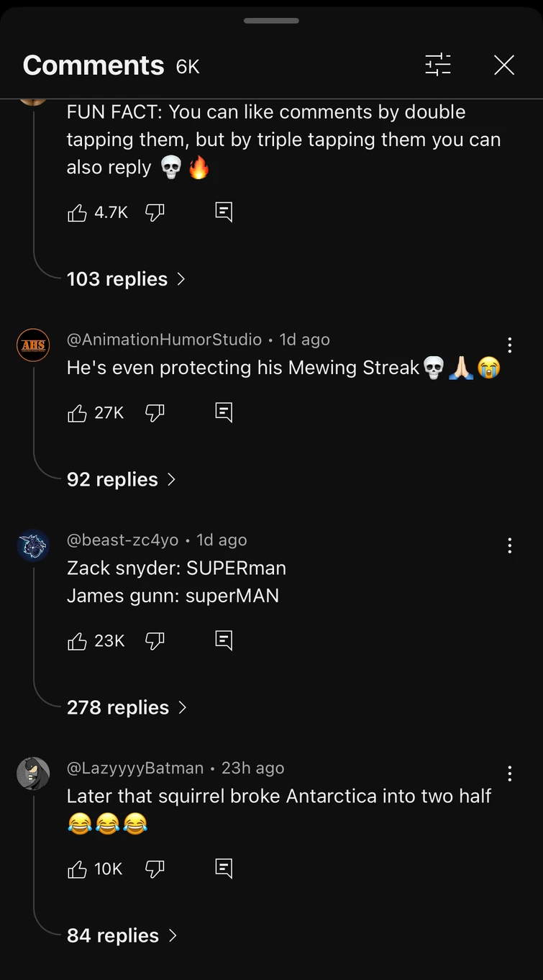Expand 84 replies on the squirrel comment
Image resolution: width=543 pixels, height=980 pixels.
click(x=113, y=935)
